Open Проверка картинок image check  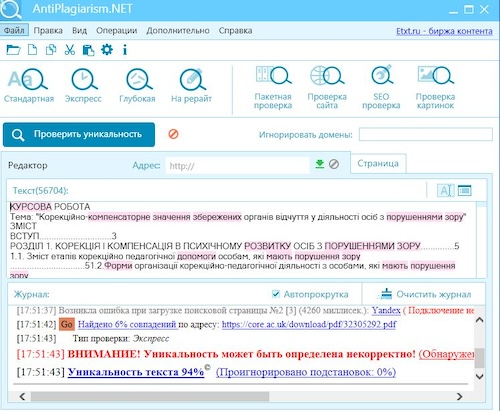pyautogui.click(x=435, y=87)
